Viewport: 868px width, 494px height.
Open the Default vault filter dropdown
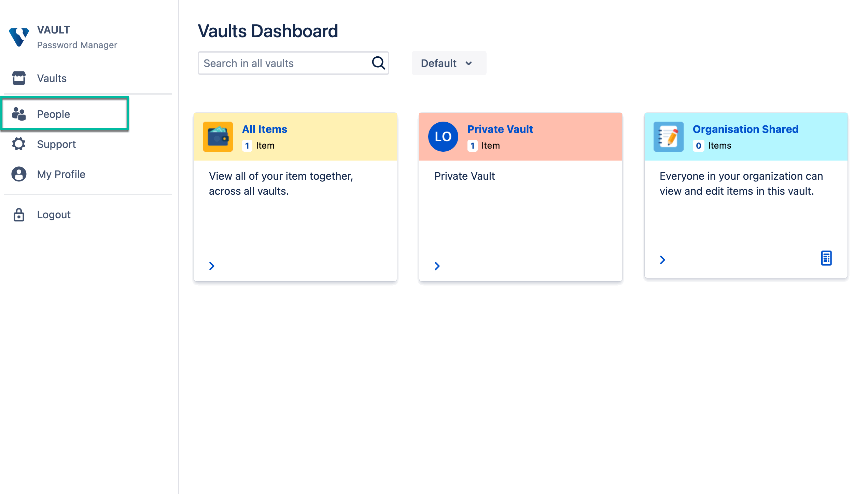pyautogui.click(x=449, y=63)
